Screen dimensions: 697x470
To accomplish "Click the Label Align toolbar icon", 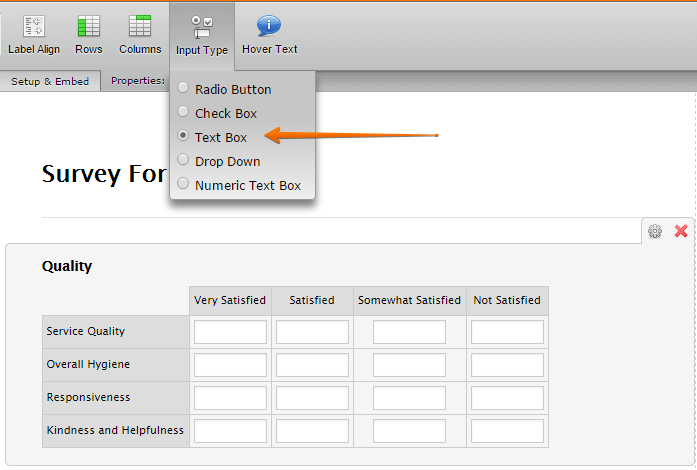I will point(34,29).
